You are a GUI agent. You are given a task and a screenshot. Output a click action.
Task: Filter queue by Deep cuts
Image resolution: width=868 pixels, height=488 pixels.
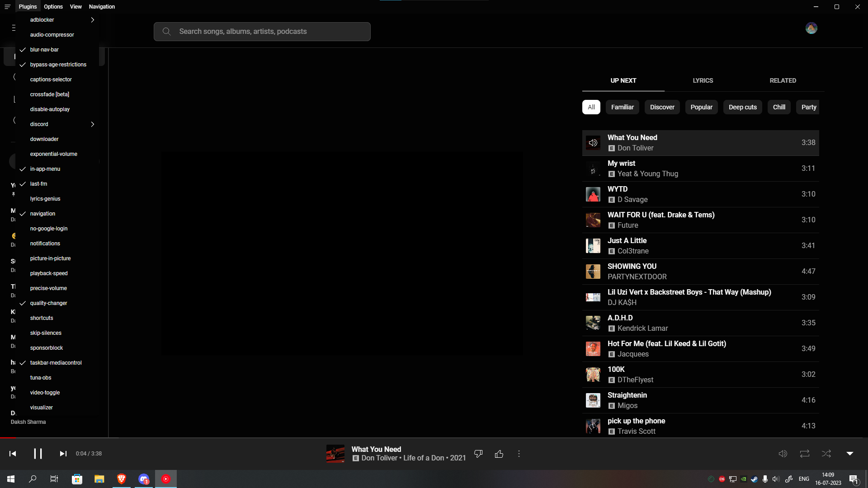point(742,107)
